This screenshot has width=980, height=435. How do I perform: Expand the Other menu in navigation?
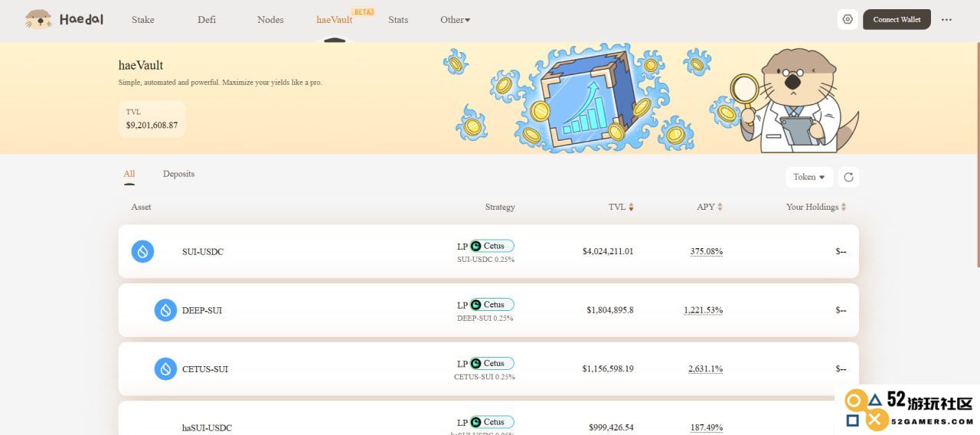click(x=456, y=20)
